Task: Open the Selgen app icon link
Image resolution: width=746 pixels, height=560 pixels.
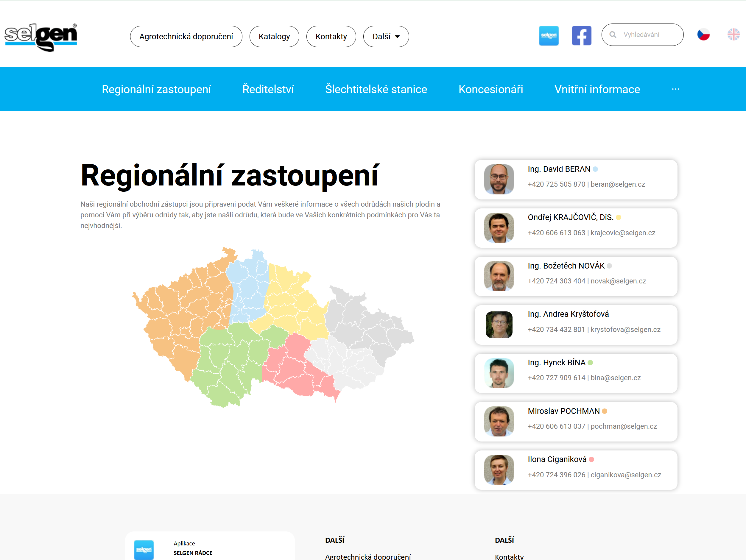Action: [x=548, y=35]
